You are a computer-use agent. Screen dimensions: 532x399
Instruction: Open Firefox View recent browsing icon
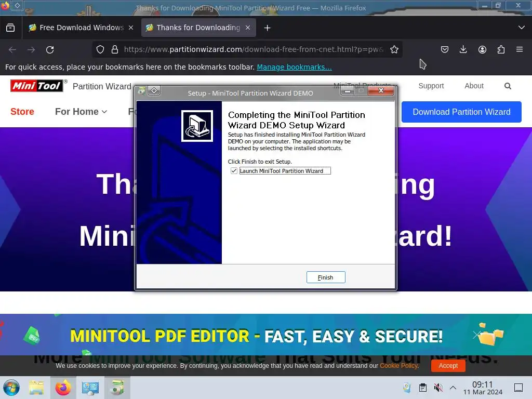point(10,28)
